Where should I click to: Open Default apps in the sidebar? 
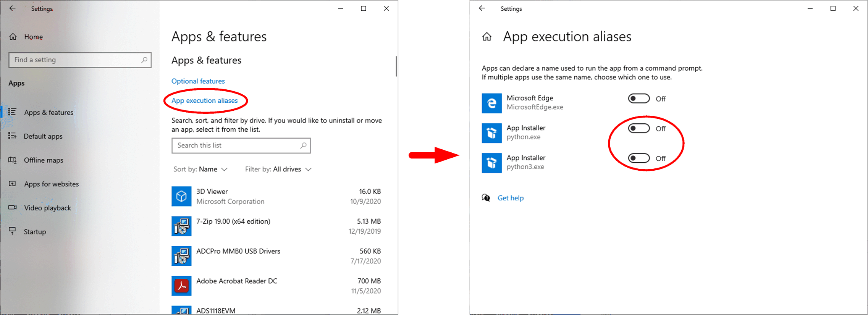click(x=43, y=136)
